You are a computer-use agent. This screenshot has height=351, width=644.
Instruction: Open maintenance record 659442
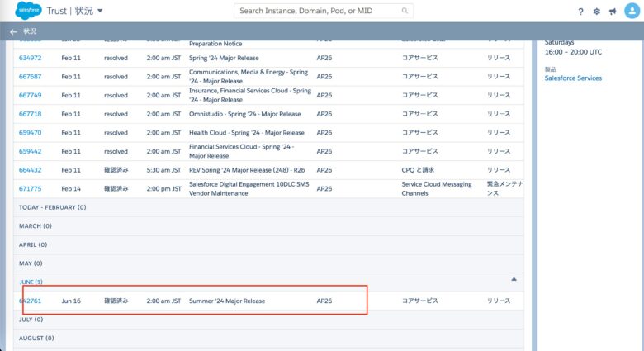pos(30,151)
